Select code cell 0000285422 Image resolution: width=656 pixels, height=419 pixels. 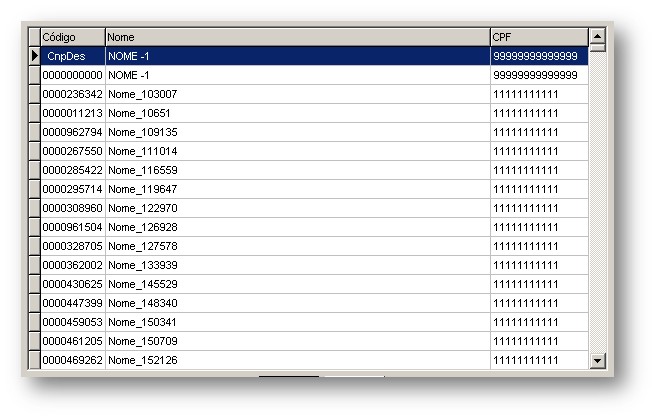[x=73, y=170]
